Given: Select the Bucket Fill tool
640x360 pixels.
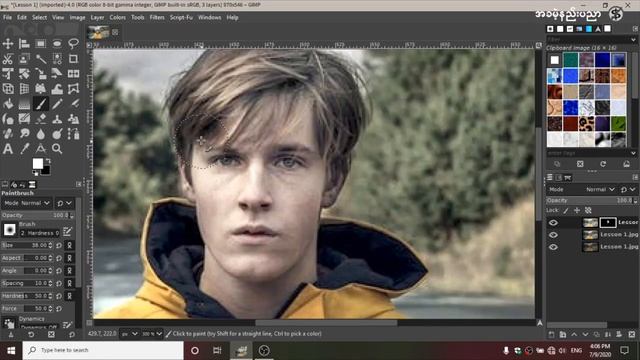Looking at the screenshot, I should [x=8, y=104].
